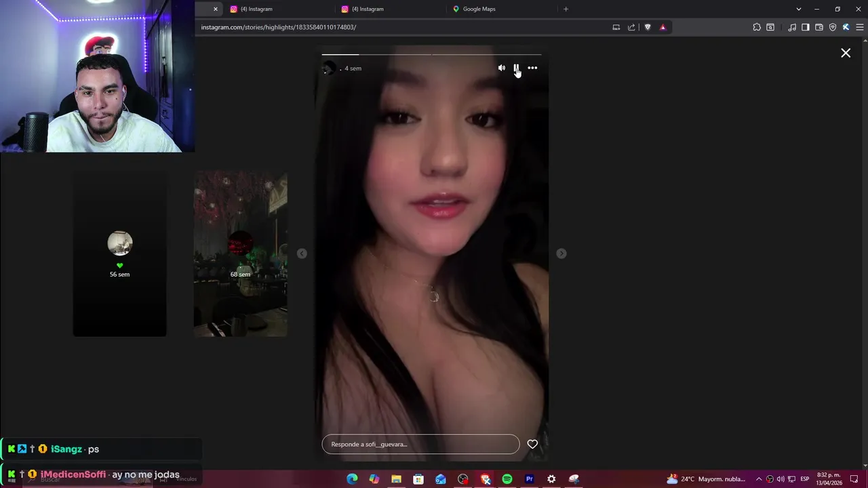Viewport: 868px width, 488px height.
Task: Open Microsoft Store from the taskbar
Action: coord(418,479)
